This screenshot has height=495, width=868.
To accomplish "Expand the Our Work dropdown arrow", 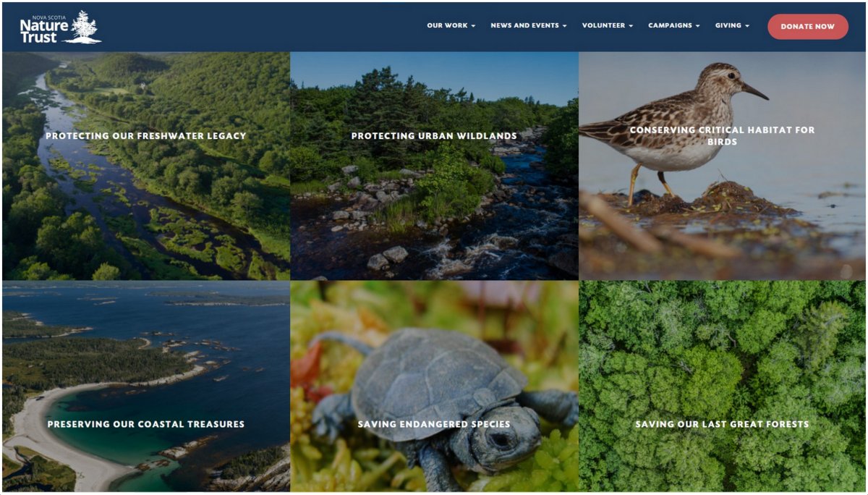I will [473, 26].
